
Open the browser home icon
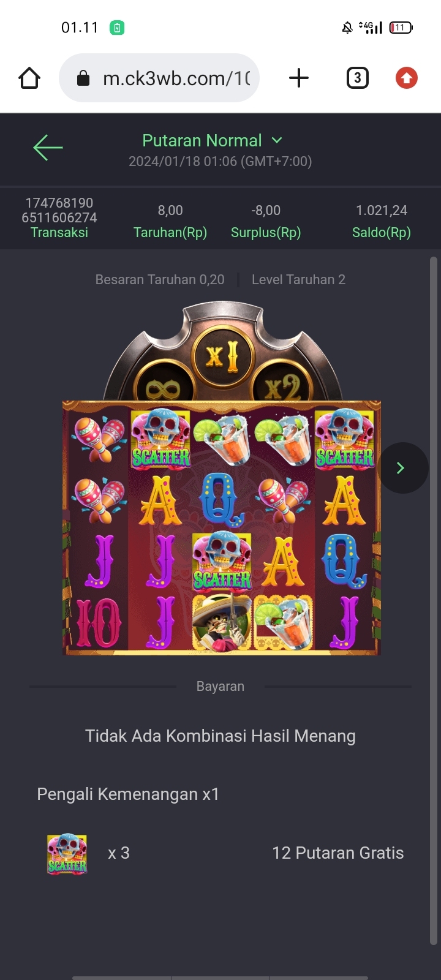click(29, 78)
